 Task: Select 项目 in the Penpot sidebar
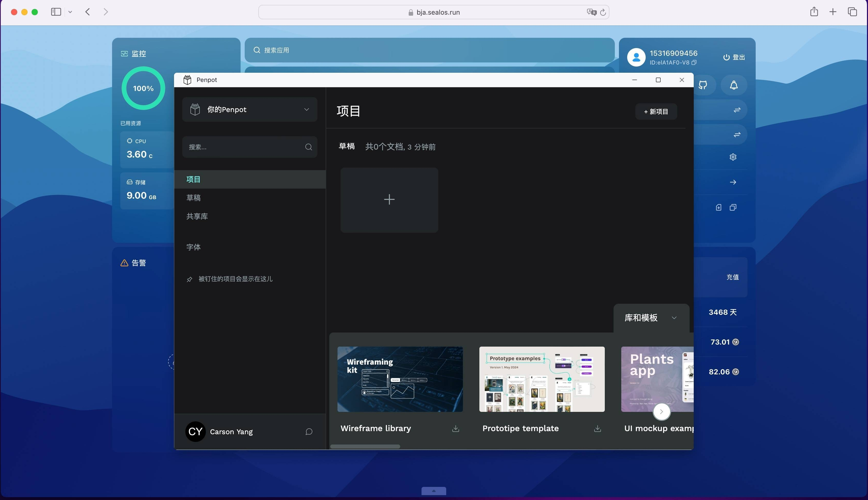click(250, 179)
